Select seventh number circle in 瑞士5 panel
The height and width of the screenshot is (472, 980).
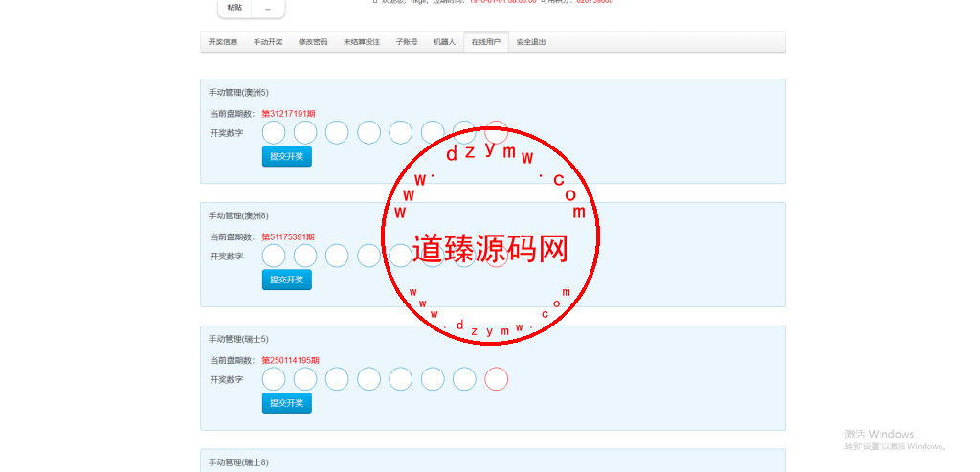[464, 379]
